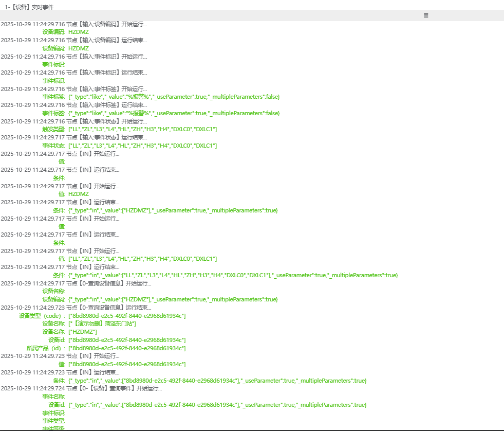The image size is (504, 431).
Task: Click the '1-【设备】实时事件' panel title
Action: click(29, 7)
